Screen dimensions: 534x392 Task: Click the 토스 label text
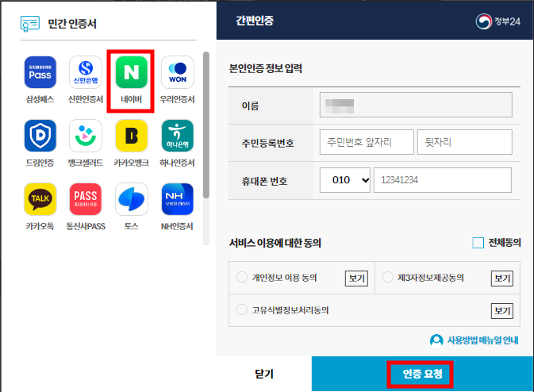point(131,226)
